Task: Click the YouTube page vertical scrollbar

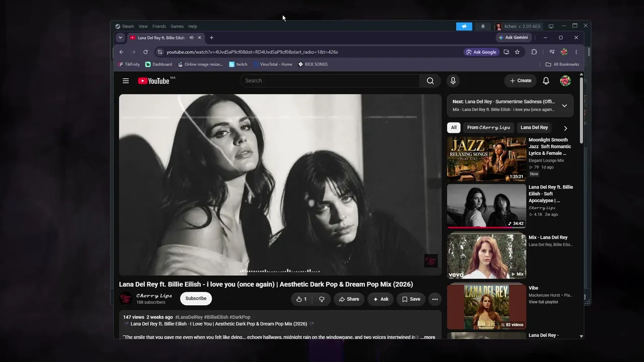Action: click(x=582, y=110)
